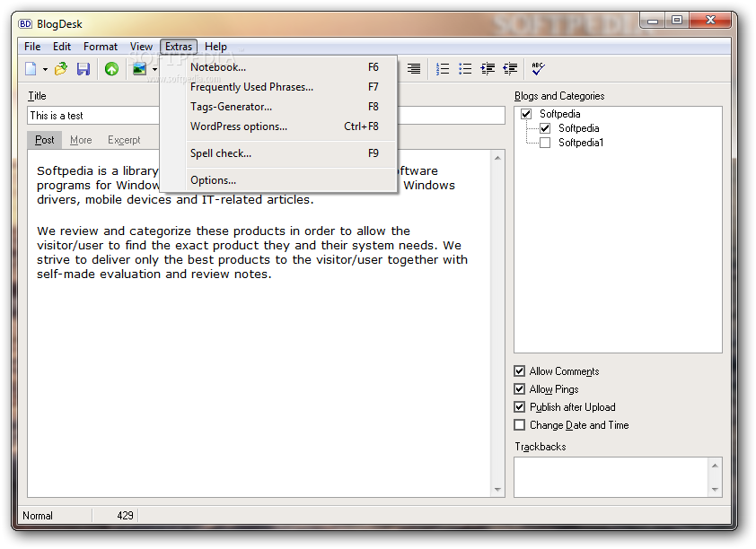This screenshot has width=756, height=549.
Task: Open the Help menu
Action: tap(215, 47)
